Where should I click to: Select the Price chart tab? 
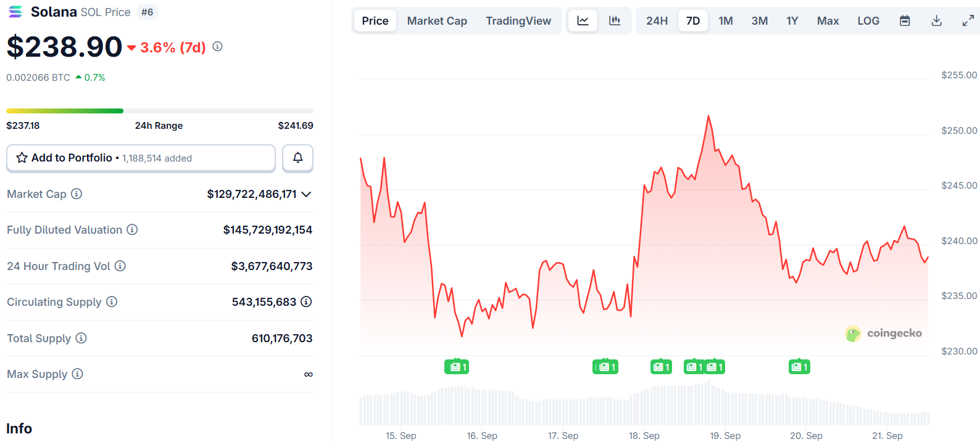375,21
